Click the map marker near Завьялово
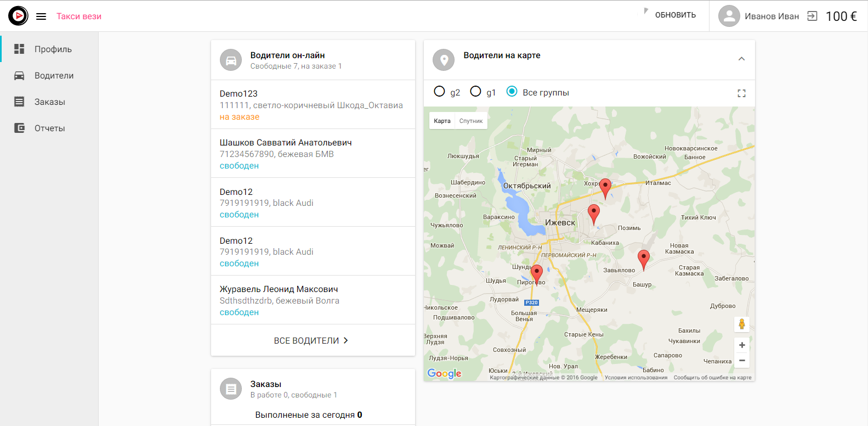This screenshot has height=426, width=868. coord(643,259)
